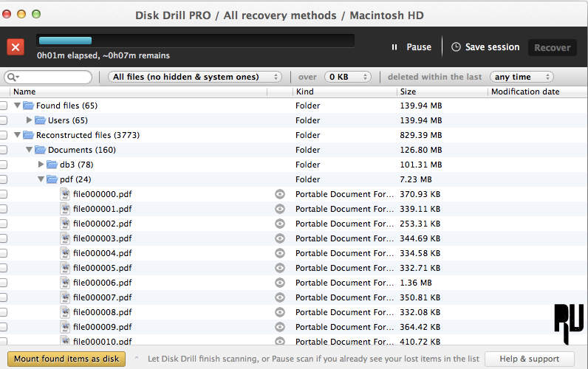The width and height of the screenshot is (588, 369).
Task: Check the file000000.pdf row checkbox
Action: tap(3, 194)
